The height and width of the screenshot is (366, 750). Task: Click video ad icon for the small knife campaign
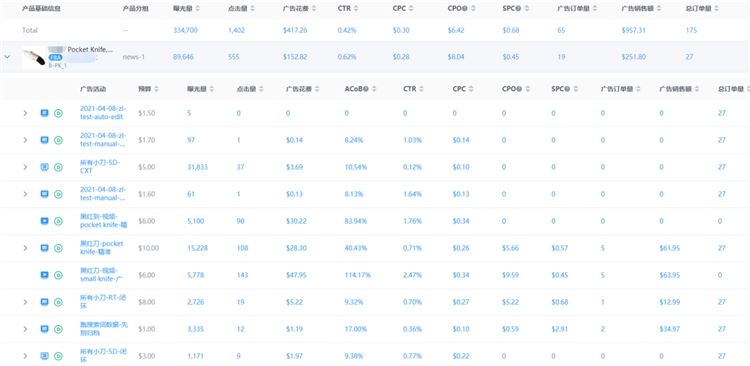click(44, 275)
